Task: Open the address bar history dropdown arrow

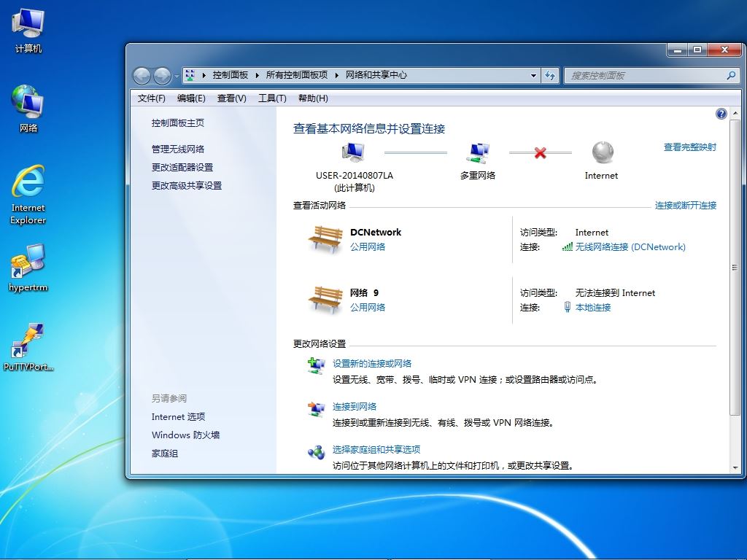Action: coord(533,75)
